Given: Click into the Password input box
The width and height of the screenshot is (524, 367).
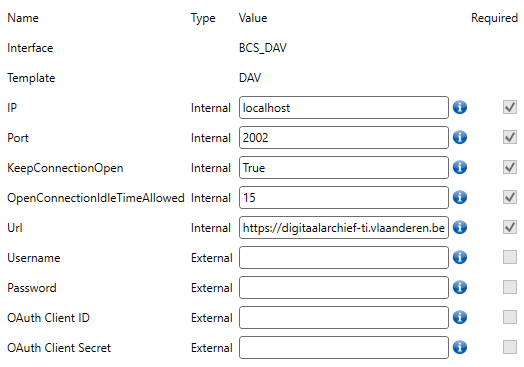Looking at the screenshot, I should [344, 287].
